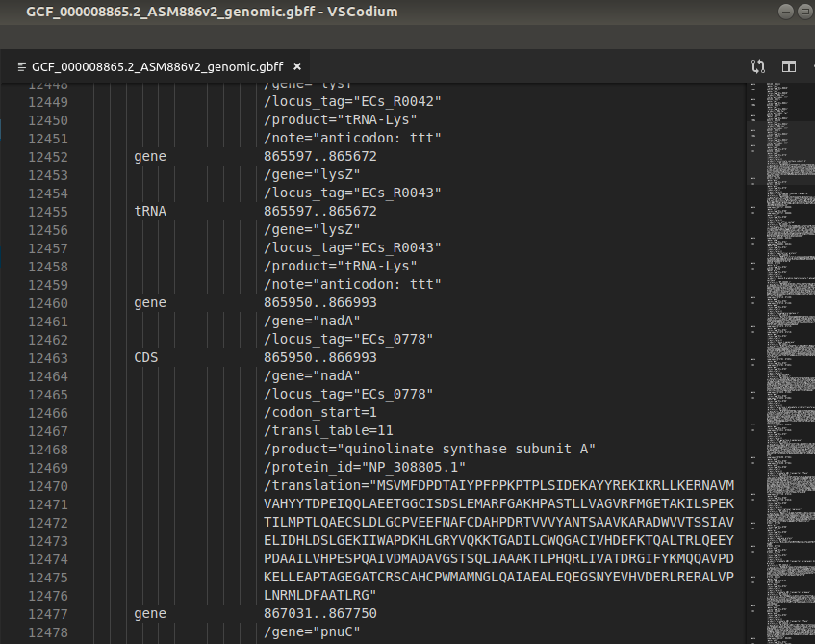Click the ECs_R0042 locus_tag line
Image resolution: width=815 pixels, height=644 pixels.
(352, 102)
